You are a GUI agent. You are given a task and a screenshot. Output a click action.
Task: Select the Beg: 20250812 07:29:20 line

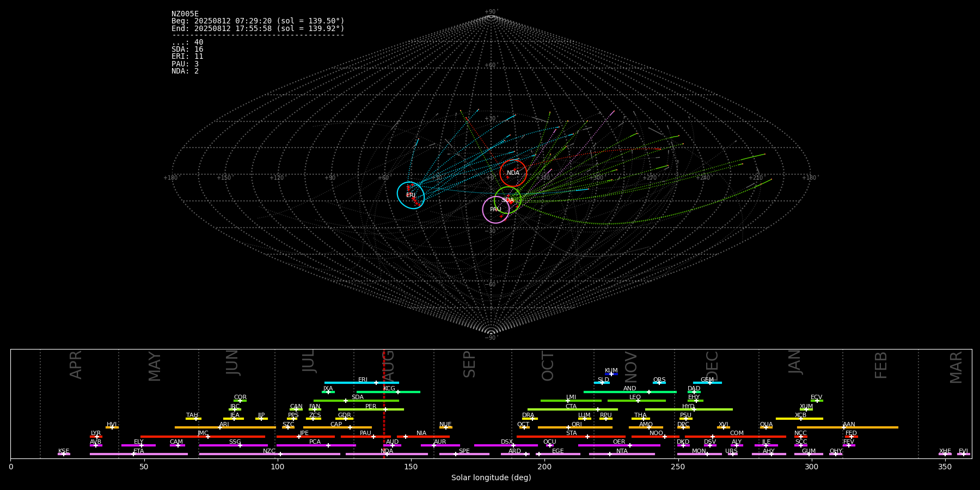(258, 21)
